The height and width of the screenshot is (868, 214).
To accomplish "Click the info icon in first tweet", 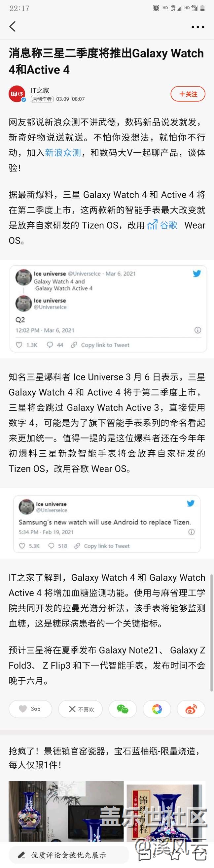I will [x=198, y=330].
